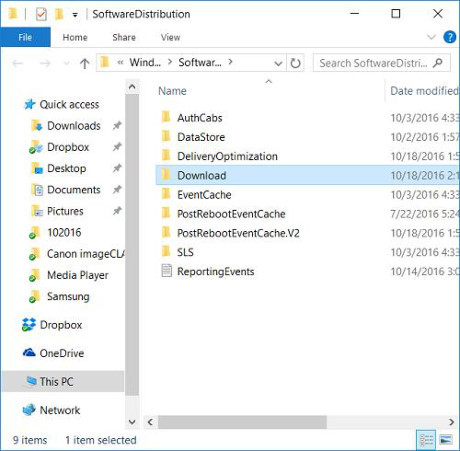Open the Share ribbon tab
460x451 pixels.
tap(124, 37)
